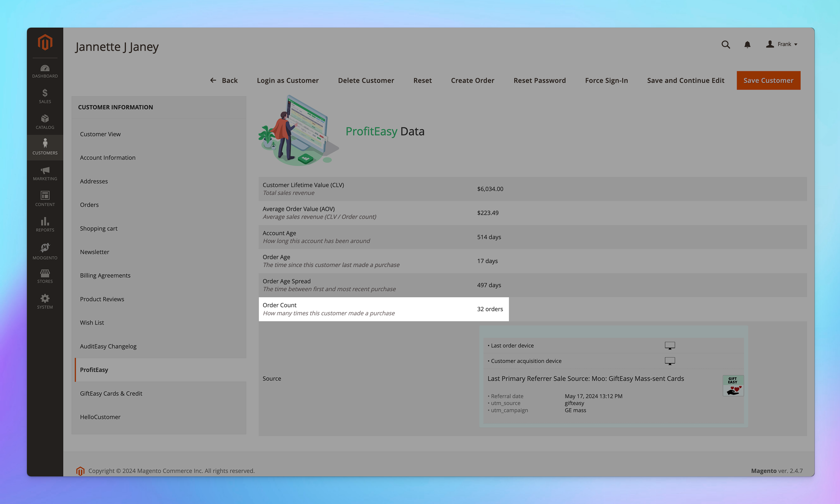Click Create Order

472,80
